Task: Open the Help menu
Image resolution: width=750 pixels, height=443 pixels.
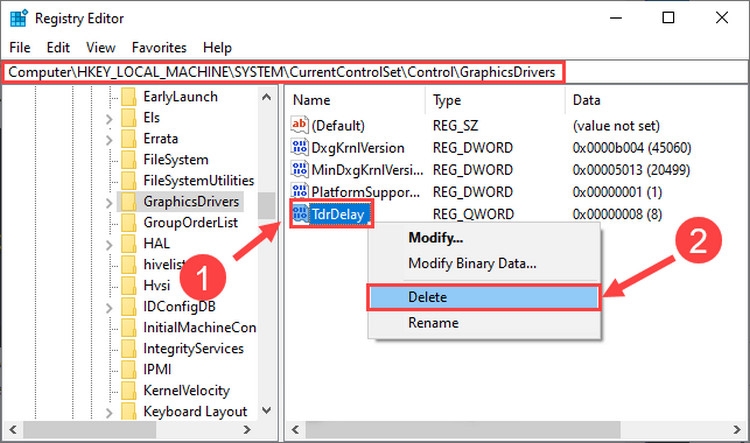Action: 217,48
